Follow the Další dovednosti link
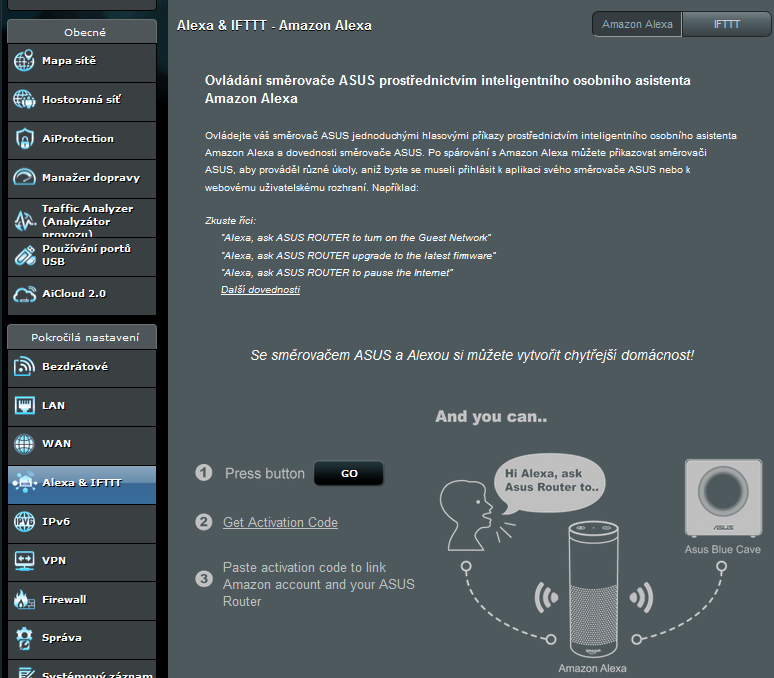The height and width of the screenshot is (678, 774). point(260,290)
